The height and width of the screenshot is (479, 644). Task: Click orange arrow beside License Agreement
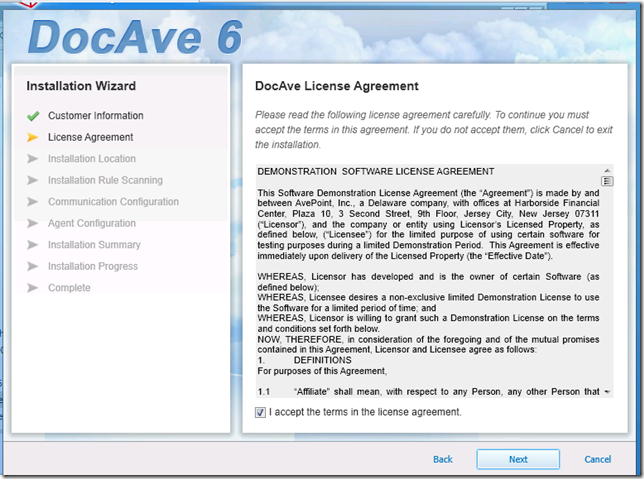click(32, 137)
